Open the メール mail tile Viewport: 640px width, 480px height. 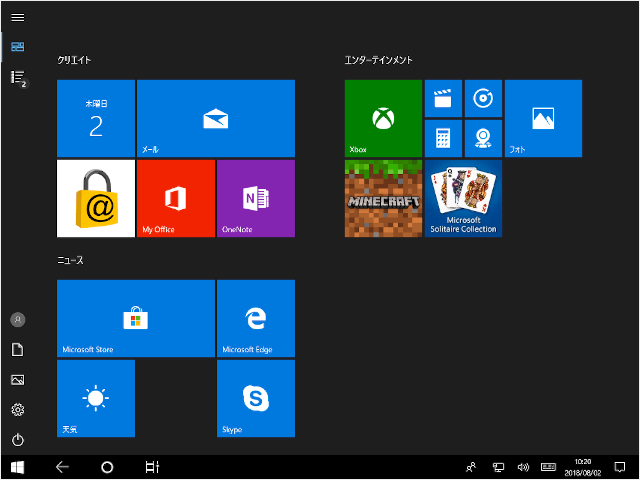click(216, 118)
